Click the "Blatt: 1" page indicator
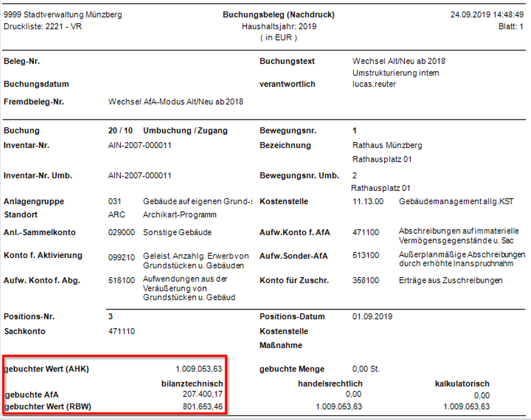 click(510, 27)
